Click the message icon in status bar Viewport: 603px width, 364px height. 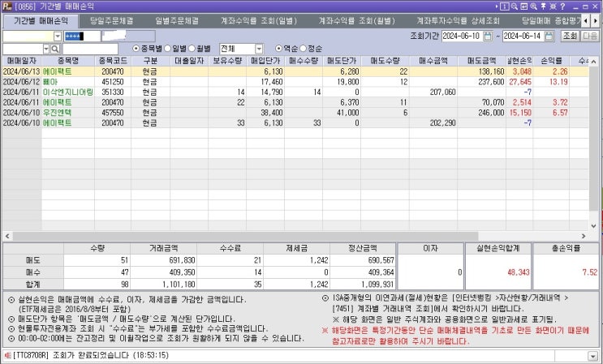[x=7, y=356]
